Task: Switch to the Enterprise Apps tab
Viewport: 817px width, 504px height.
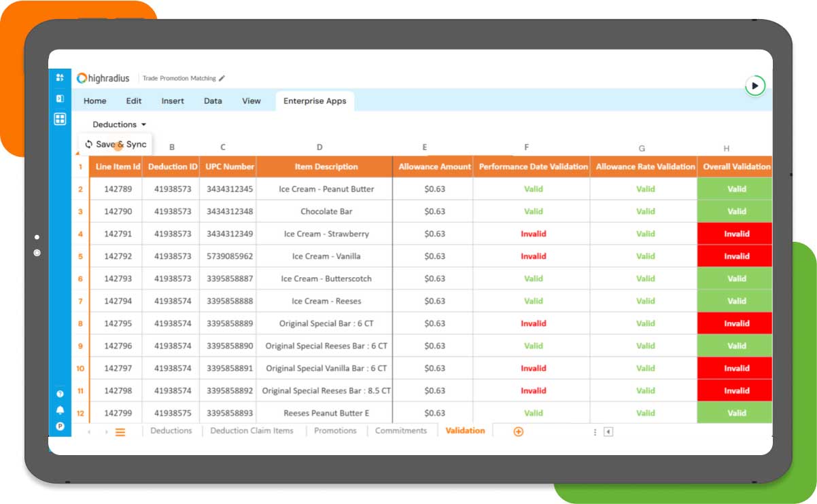Action: [x=315, y=101]
